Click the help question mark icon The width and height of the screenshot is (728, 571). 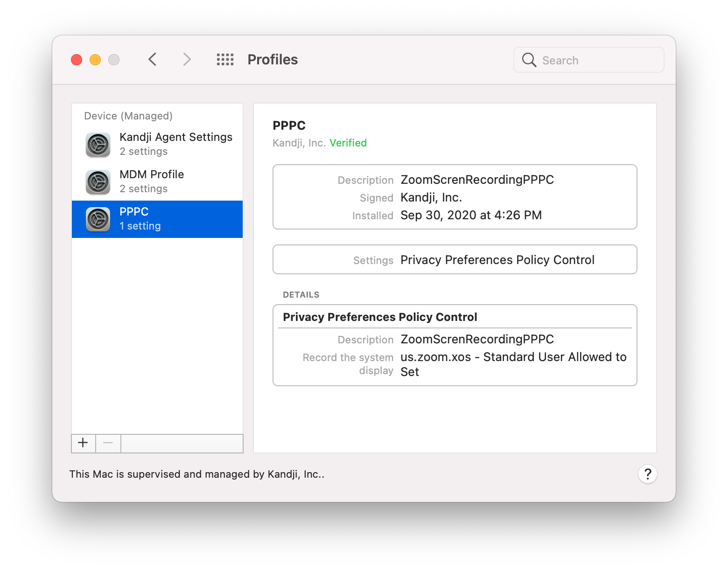click(648, 474)
